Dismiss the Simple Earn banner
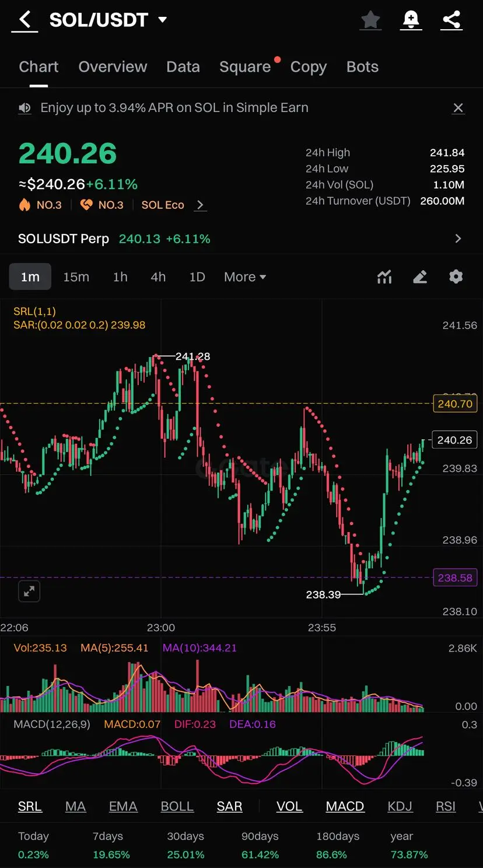The image size is (483, 868). (459, 108)
